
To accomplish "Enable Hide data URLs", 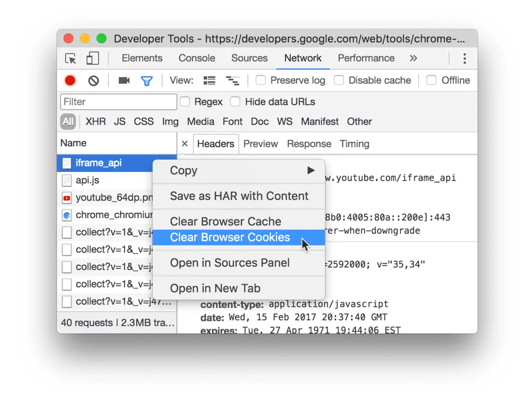I will tap(235, 102).
